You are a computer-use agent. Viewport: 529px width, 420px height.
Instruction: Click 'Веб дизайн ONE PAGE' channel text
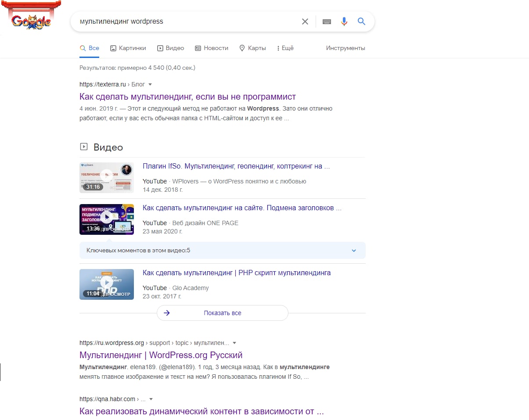[x=205, y=223]
